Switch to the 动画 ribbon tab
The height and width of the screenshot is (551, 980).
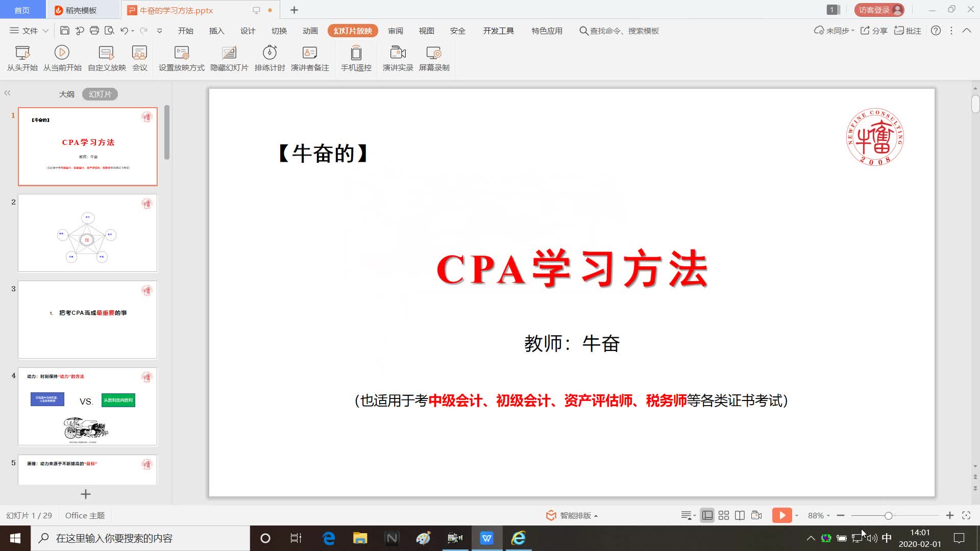click(310, 31)
